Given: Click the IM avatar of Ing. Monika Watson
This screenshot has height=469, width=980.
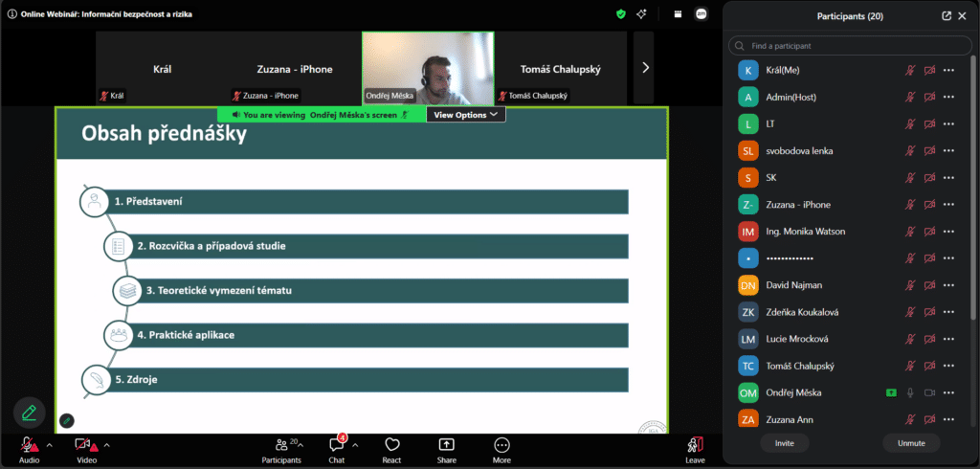Looking at the screenshot, I should pos(748,232).
